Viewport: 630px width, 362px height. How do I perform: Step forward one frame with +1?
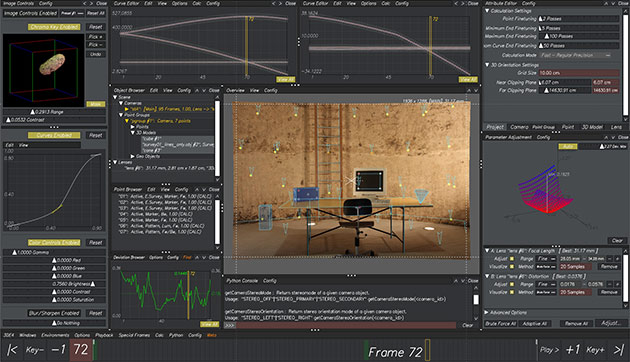click(x=573, y=350)
